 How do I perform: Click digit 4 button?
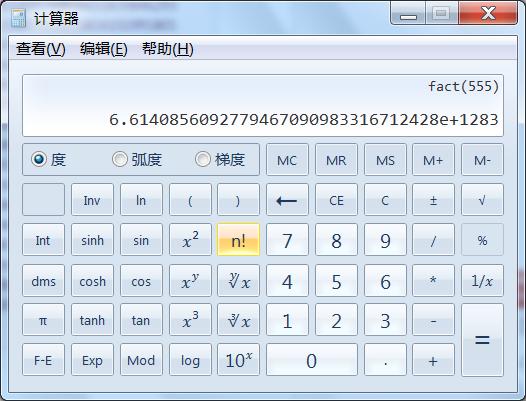[x=287, y=281]
